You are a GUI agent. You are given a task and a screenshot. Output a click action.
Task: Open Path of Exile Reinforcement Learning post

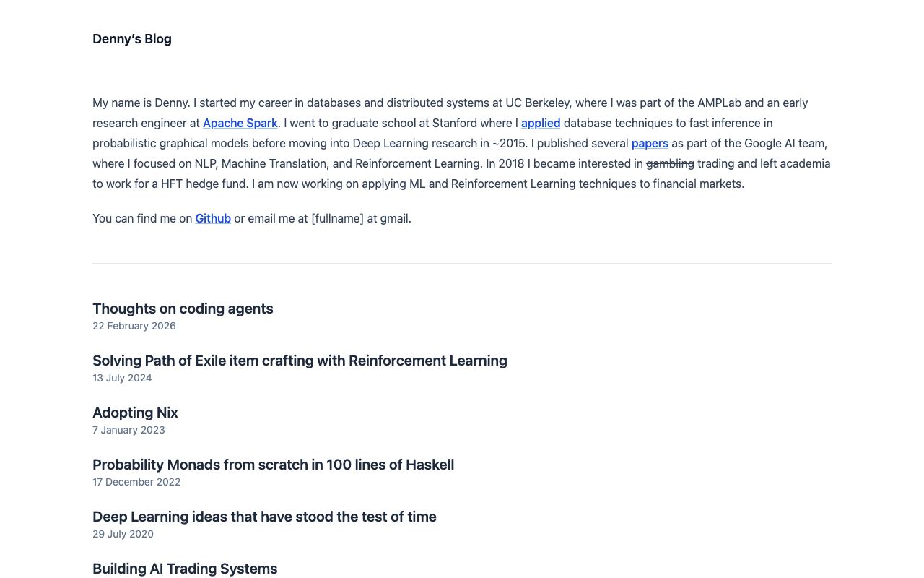point(300,361)
